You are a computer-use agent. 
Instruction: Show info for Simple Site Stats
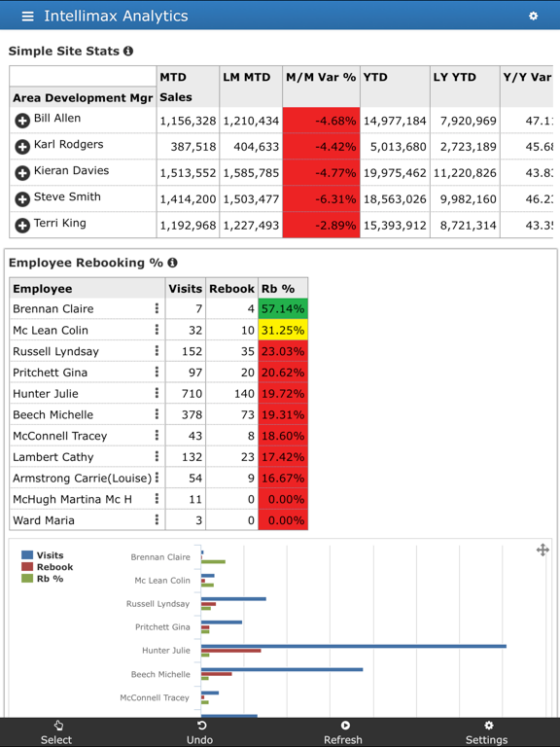[x=128, y=51]
